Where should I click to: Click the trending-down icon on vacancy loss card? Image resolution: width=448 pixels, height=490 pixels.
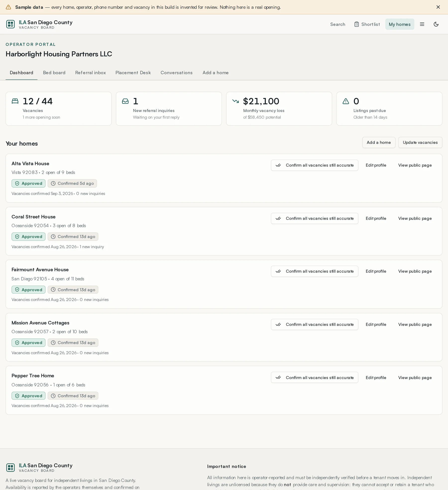point(236,101)
